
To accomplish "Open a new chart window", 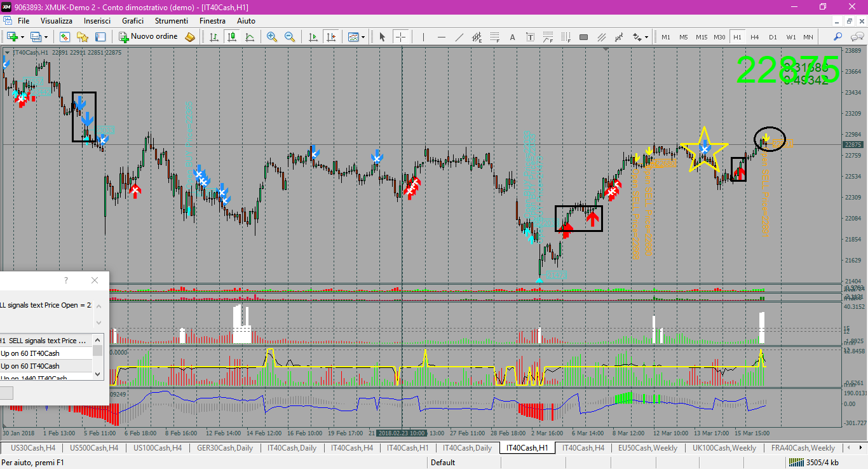I will pos(12,37).
